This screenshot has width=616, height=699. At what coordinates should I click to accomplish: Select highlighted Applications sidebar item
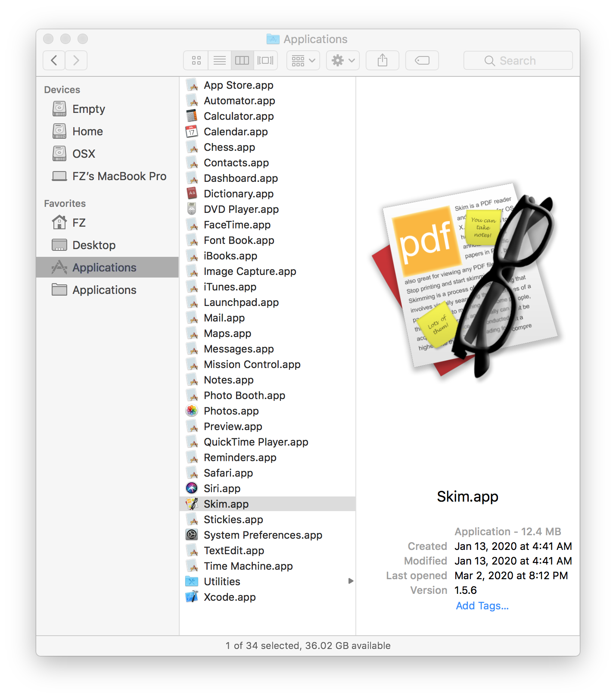click(107, 268)
